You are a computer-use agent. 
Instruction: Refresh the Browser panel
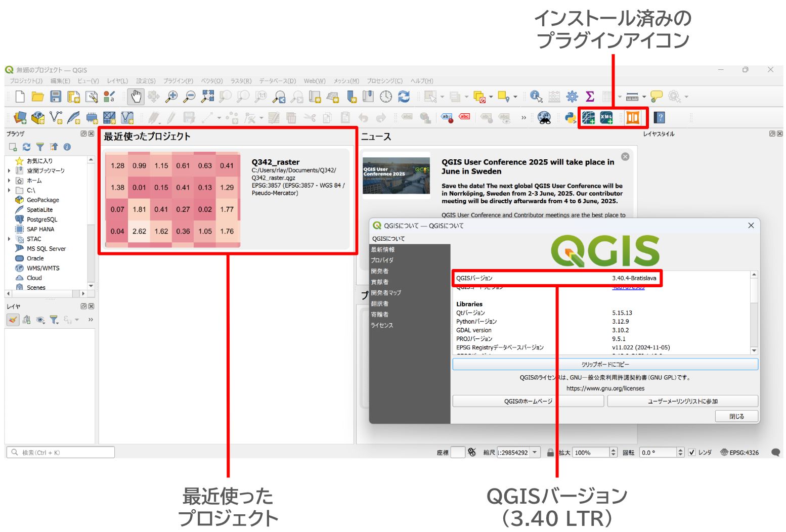coord(26,147)
